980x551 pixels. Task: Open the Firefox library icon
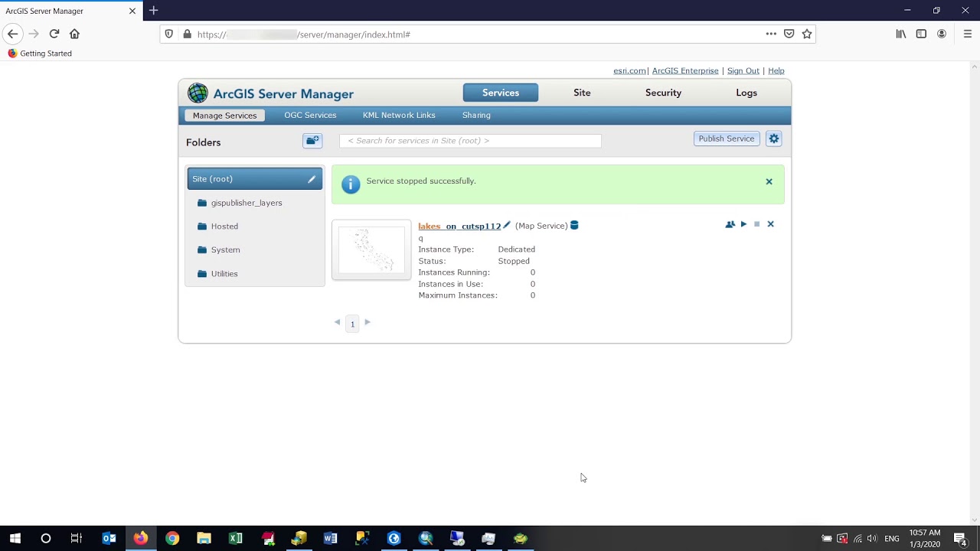(901, 34)
